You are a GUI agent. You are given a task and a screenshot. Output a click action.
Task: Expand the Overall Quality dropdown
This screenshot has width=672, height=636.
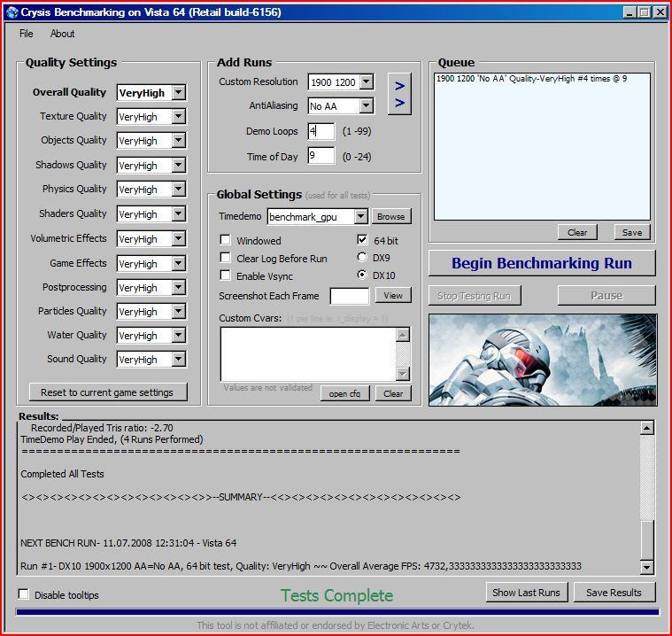[179, 92]
